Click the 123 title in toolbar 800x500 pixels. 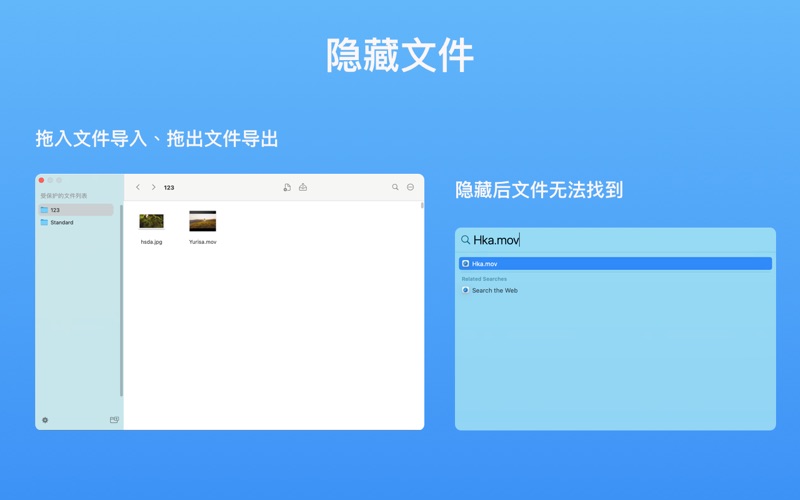click(x=169, y=188)
